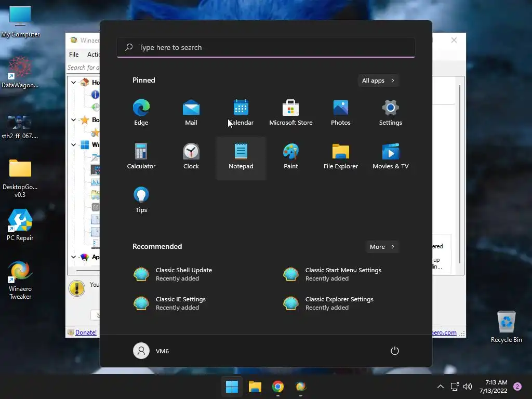
Task: Select My Computer desktop icon
Action: [x=20, y=22]
